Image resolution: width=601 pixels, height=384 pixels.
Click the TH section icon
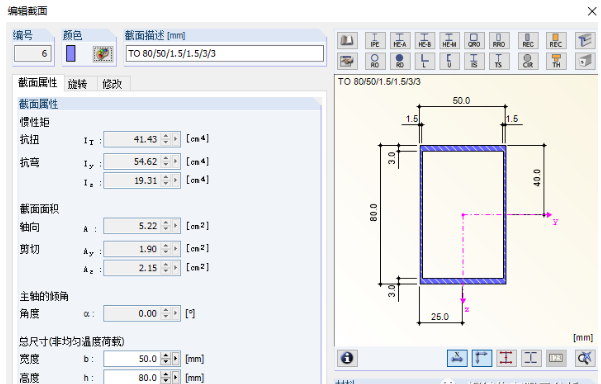point(556,61)
